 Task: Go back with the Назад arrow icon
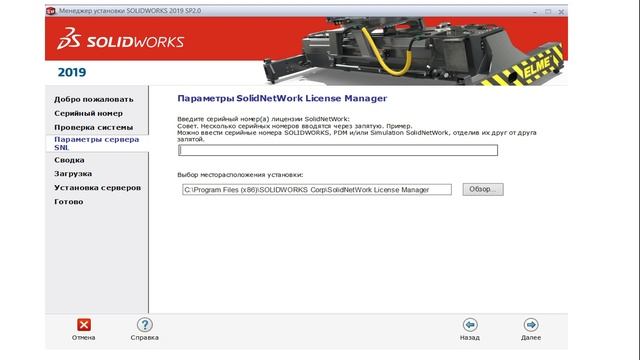pos(470,325)
